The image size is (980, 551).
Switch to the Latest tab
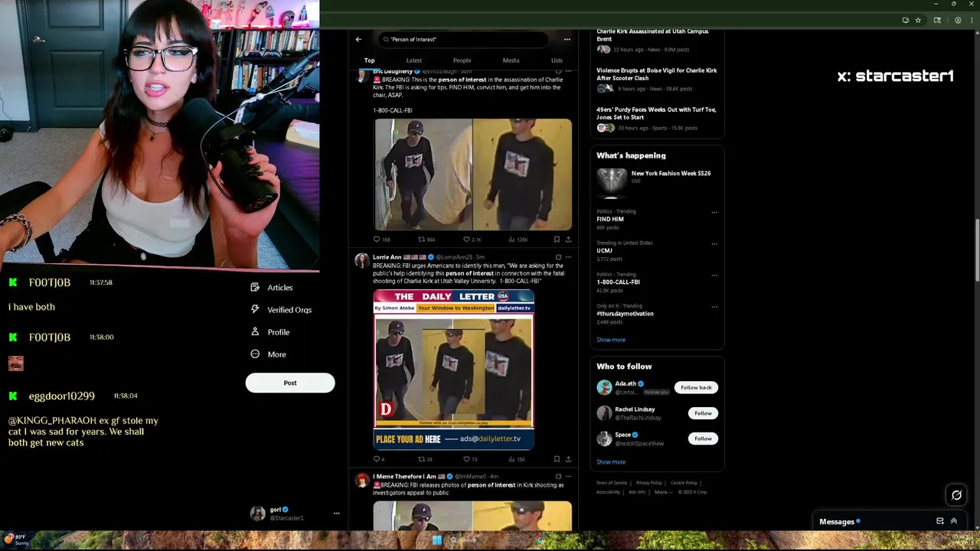click(413, 60)
